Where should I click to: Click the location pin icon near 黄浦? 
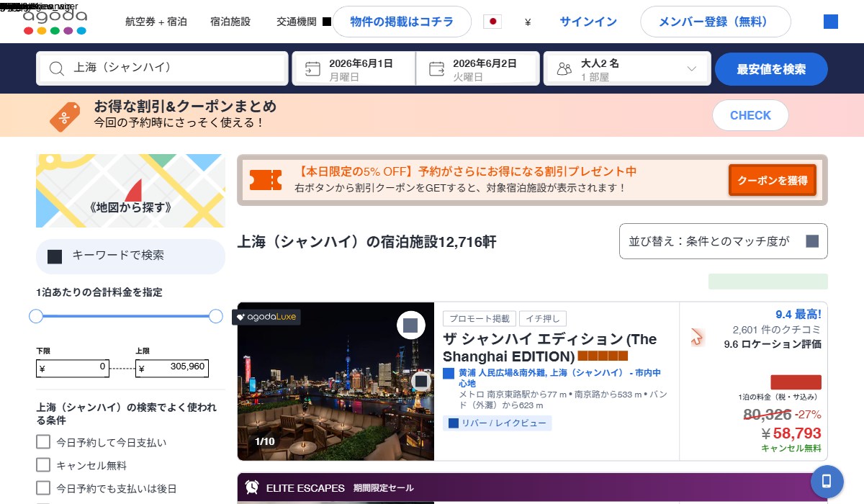click(x=449, y=373)
